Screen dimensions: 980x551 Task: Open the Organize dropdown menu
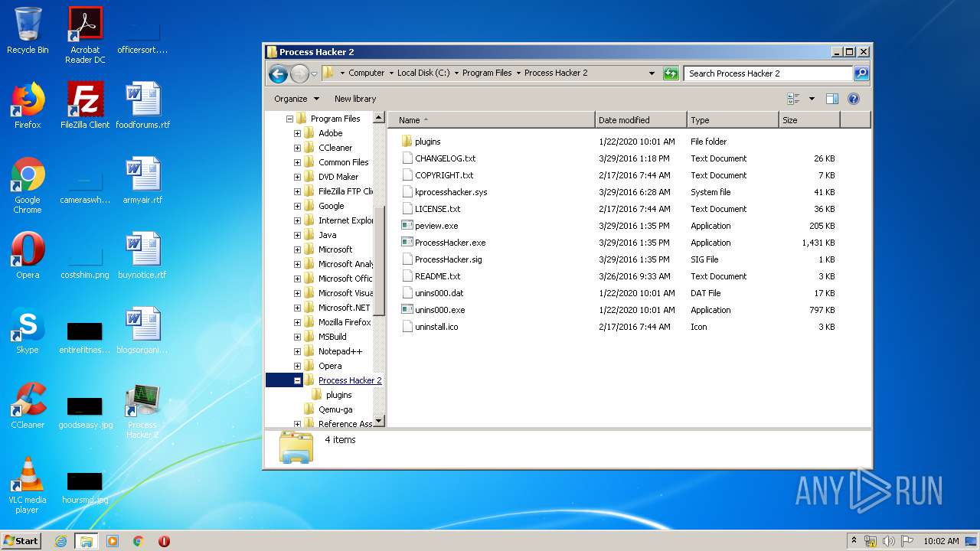click(x=296, y=99)
